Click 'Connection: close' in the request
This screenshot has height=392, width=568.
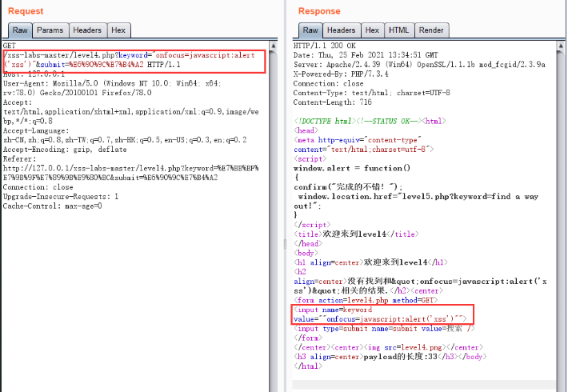point(38,187)
